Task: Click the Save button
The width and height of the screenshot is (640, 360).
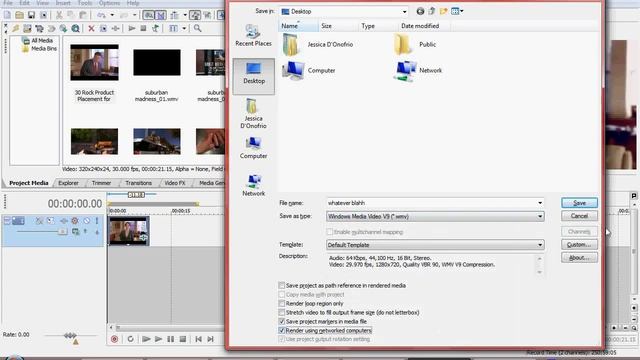Action: (x=579, y=203)
